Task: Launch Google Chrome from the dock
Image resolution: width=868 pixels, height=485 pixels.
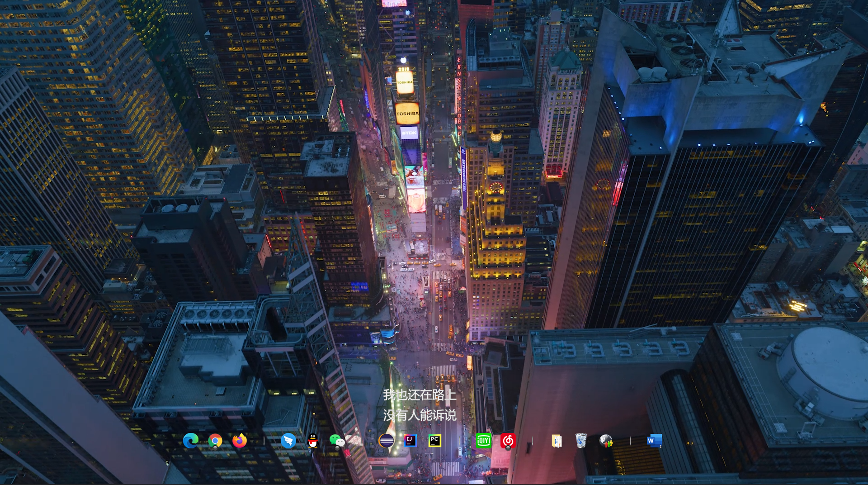Action: [215, 440]
